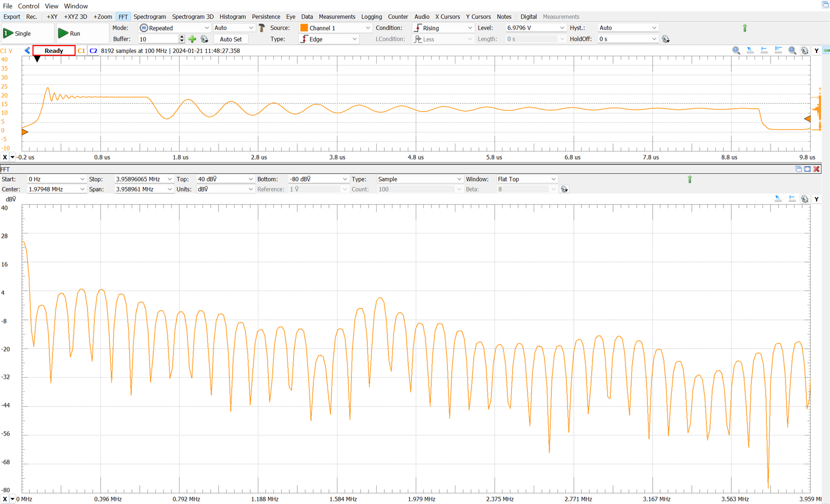Click green left arrow at scope right edge

827,50
